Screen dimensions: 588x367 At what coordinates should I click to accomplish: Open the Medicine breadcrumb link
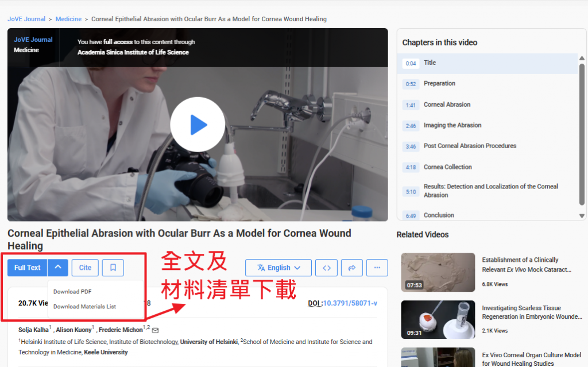click(x=68, y=19)
